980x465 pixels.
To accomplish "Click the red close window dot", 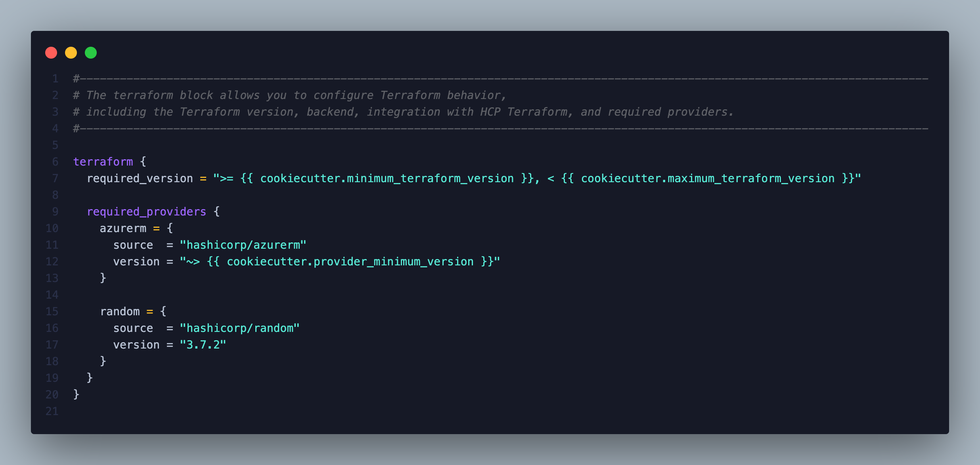I will tap(51, 53).
